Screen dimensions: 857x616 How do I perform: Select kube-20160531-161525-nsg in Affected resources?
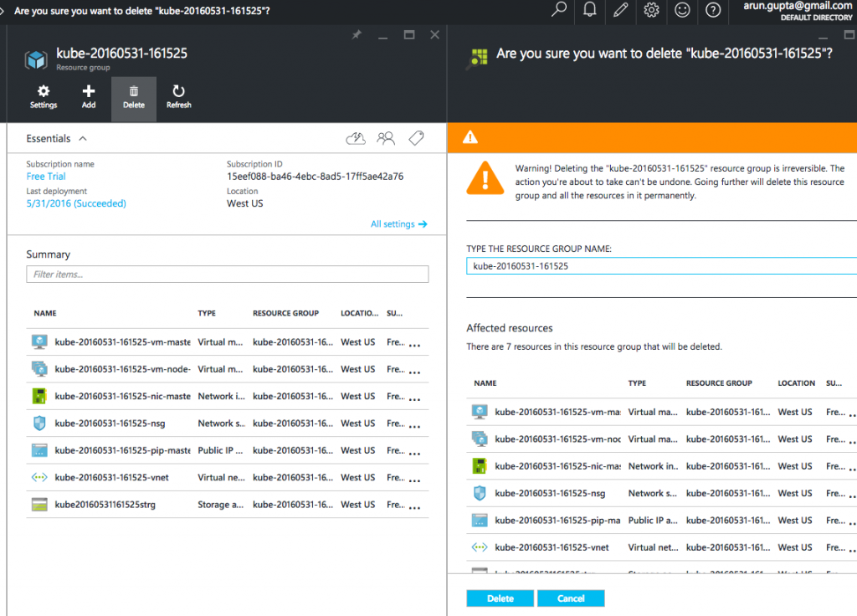551,494
